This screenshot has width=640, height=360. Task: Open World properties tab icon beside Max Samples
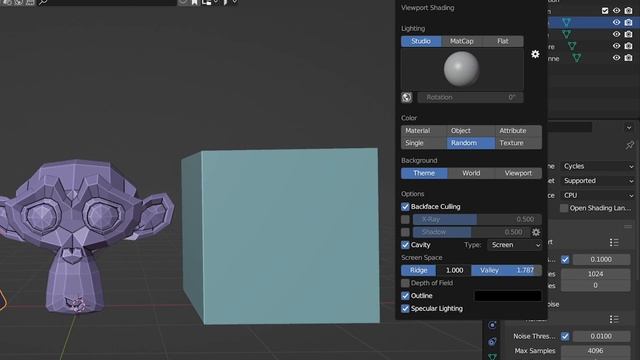click(492, 356)
